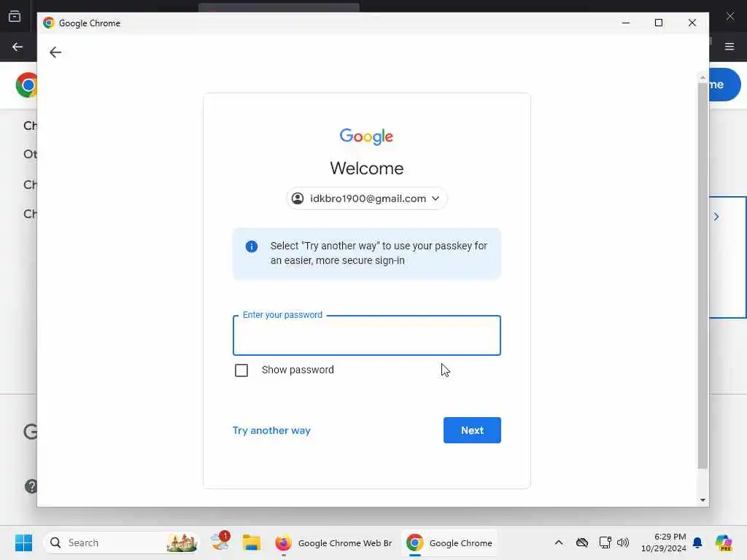Viewport: 747px width, 560px height.
Task: Open the Copilot preview icon on the taskbar
Action: (x=724, y=542)
